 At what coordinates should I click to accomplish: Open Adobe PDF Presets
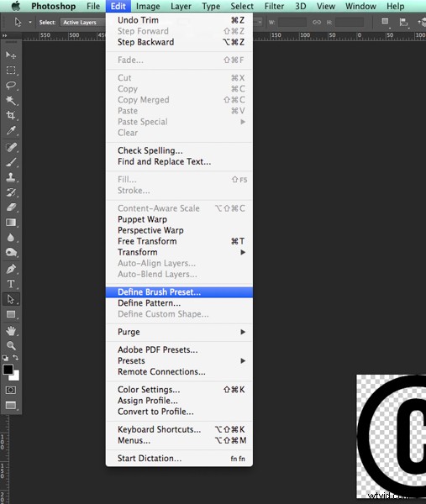(x=179, y=349)
